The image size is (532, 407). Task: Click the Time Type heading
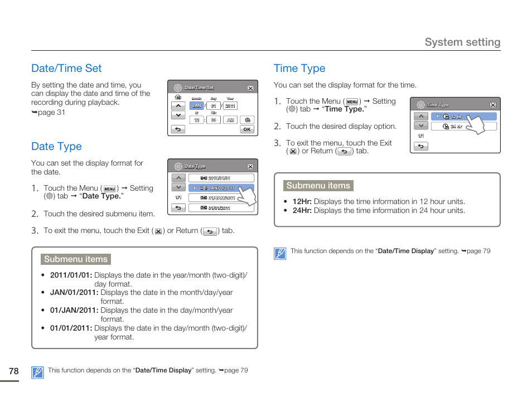pos(299,69)
